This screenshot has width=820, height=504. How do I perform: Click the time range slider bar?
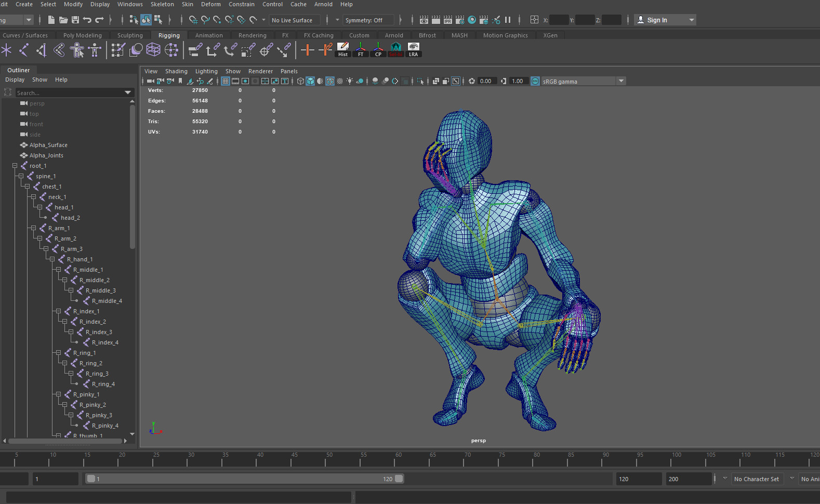click(244, 479)
